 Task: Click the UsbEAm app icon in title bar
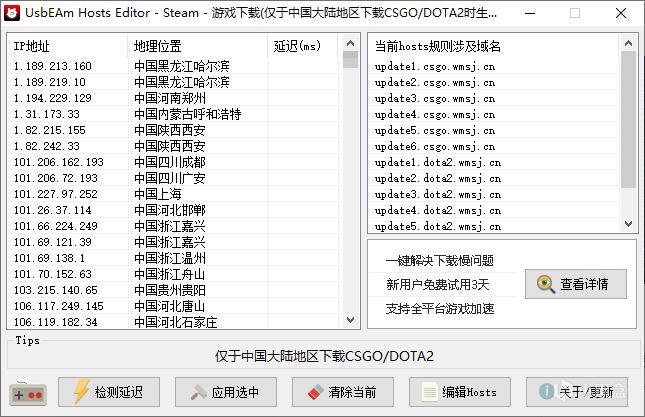12,13
